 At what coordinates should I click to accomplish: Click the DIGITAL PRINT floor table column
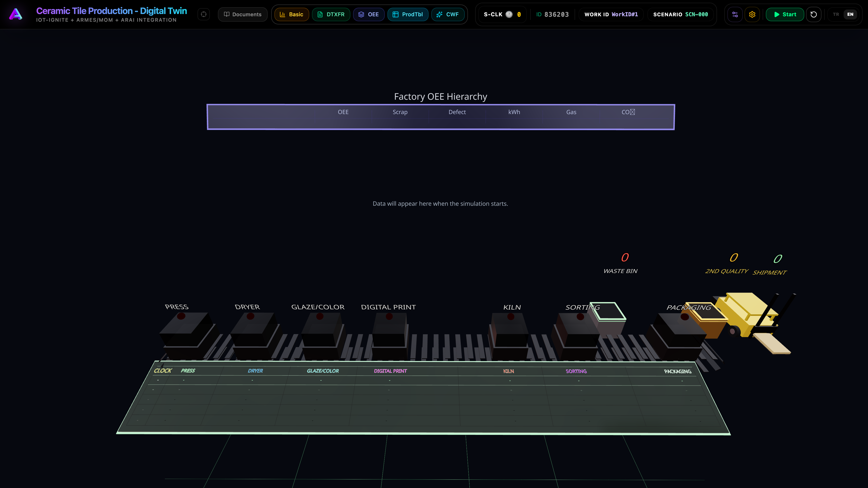point(390,371)
